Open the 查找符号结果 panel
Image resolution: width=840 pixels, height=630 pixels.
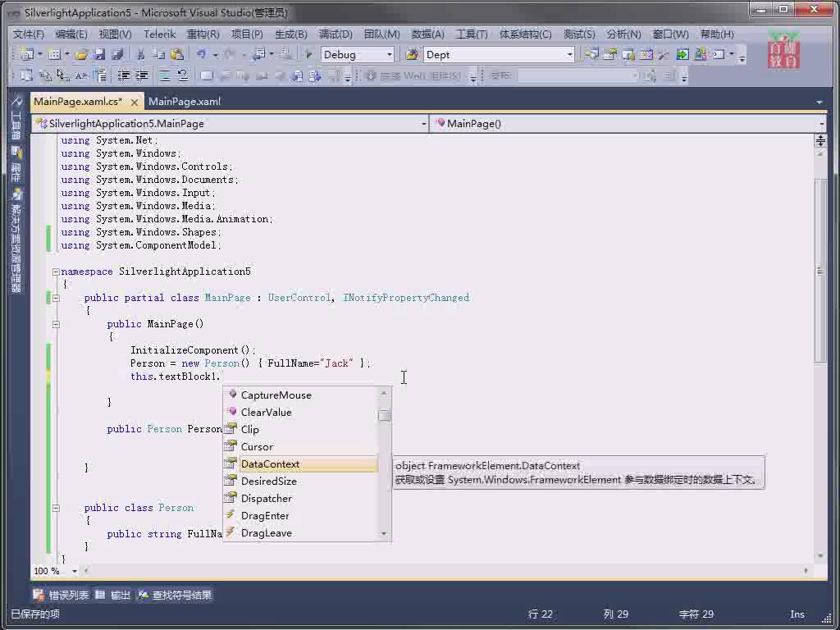[176, 596]
